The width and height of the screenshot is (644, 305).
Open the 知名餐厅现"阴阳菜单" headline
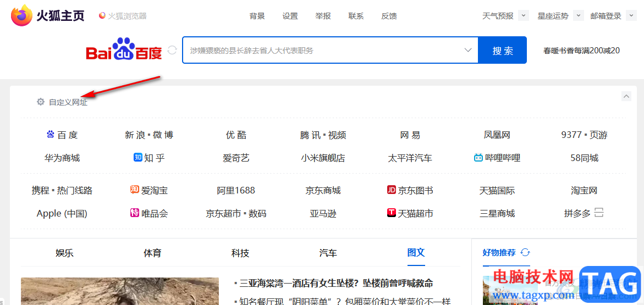pyautogui.click(x=345, y=301)
